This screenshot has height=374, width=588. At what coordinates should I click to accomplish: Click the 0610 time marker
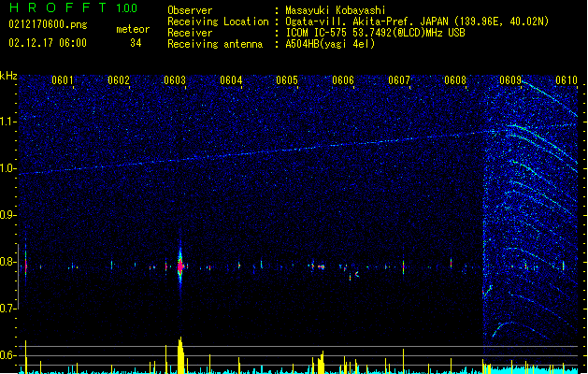(x=566, y=80)
